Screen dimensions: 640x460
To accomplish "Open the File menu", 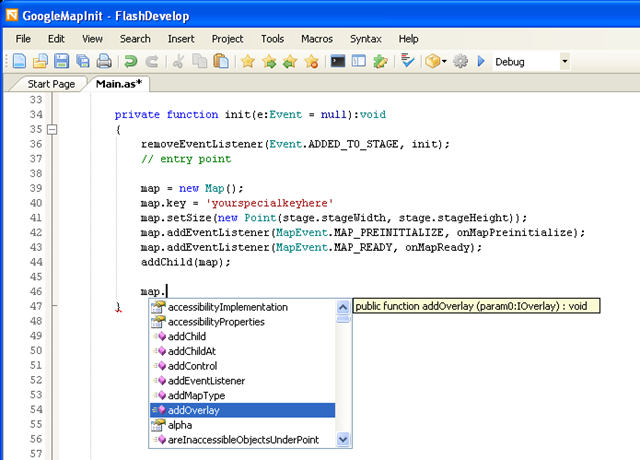I will (x=23, y=39).
